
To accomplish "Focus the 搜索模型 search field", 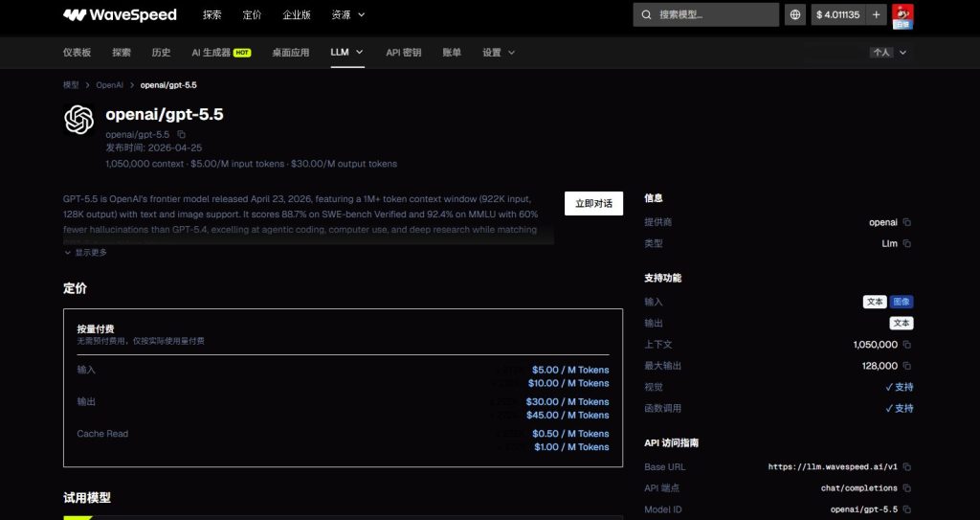I will (706, 14).
